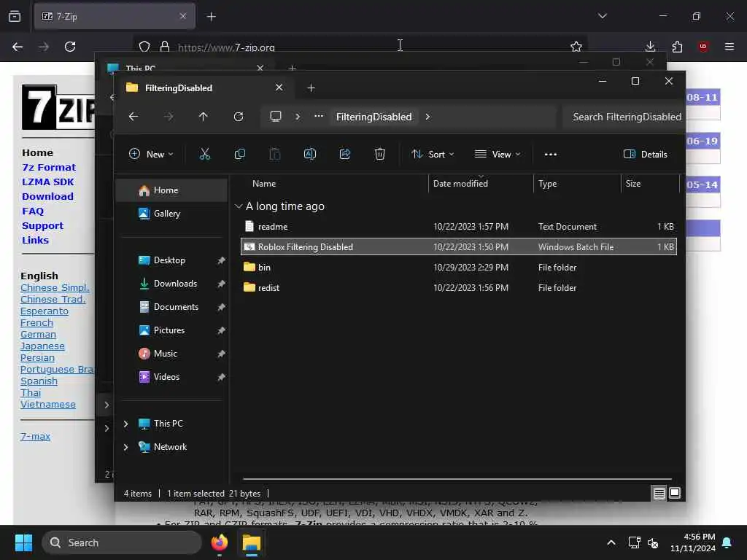Open Windows Start menu
The height and width of the screenshot is (560, 747).
tap(23, 542)
